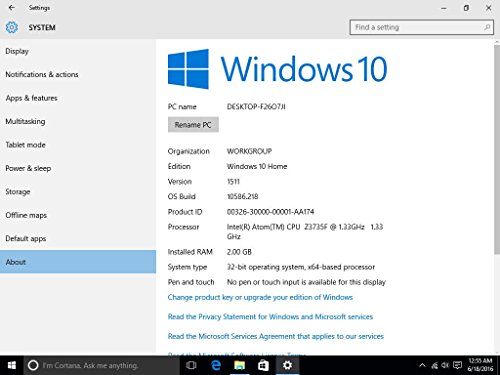Click the network tray icon

coord(434,366)
